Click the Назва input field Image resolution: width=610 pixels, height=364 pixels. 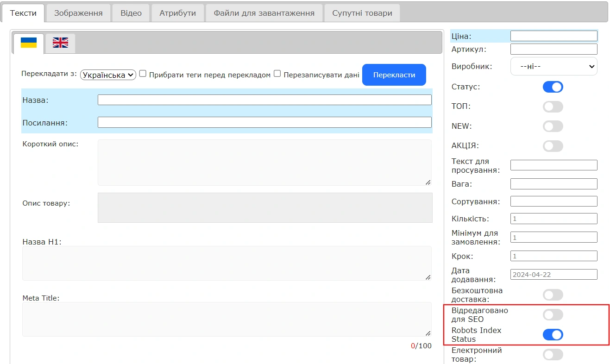[264, 100]
